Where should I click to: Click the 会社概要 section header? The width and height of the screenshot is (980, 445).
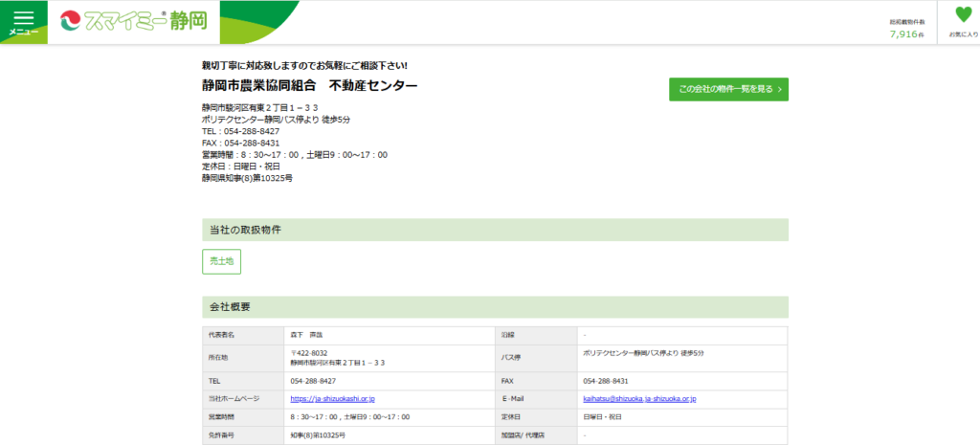click(x=495, y=307)
